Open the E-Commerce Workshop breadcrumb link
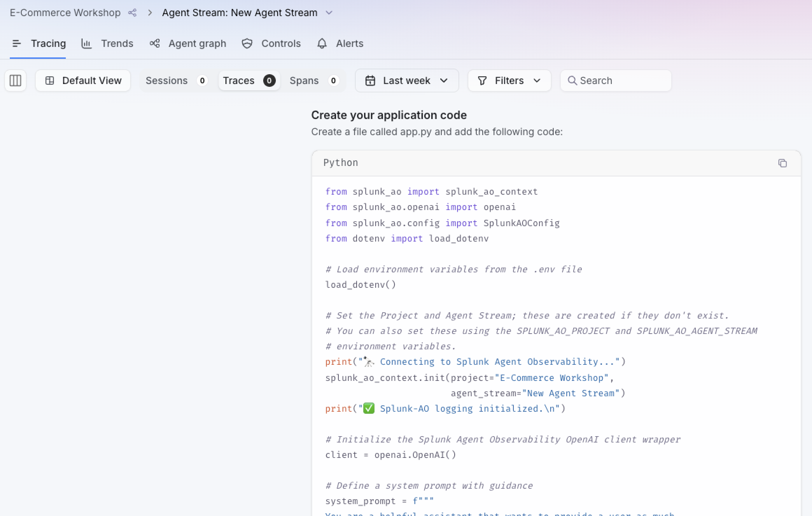 coord(65,13)
